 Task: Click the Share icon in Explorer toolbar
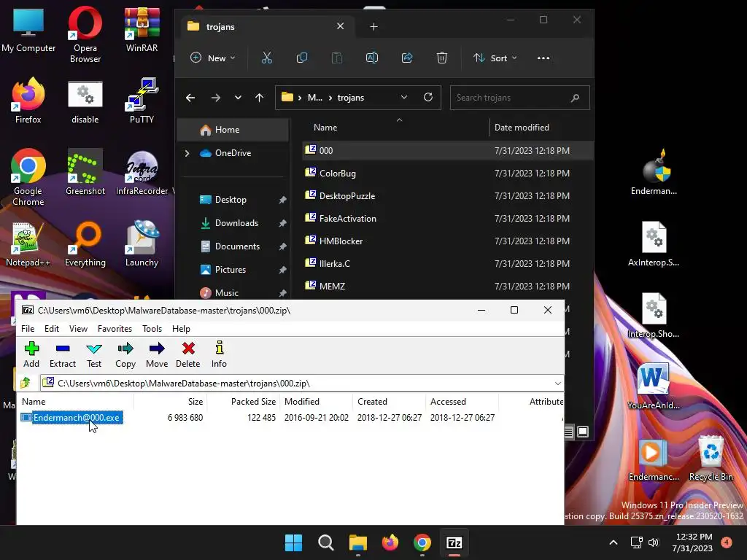coord(407,58)
